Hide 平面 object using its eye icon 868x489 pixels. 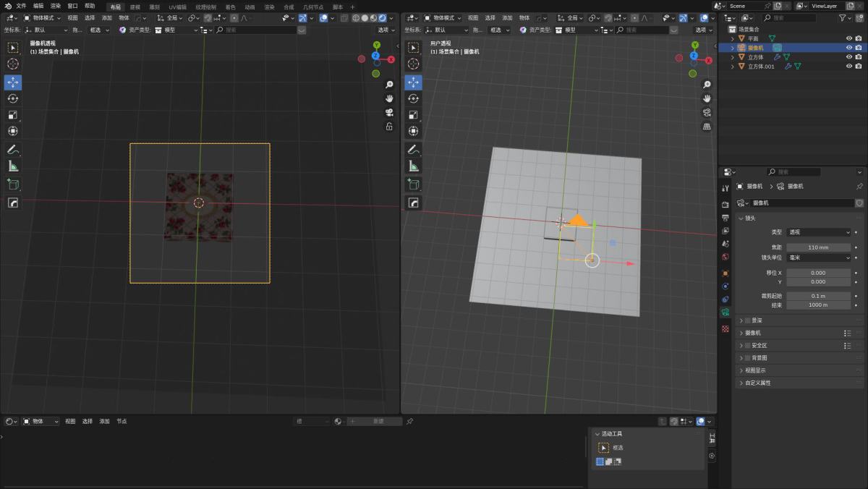coord(849,38)
